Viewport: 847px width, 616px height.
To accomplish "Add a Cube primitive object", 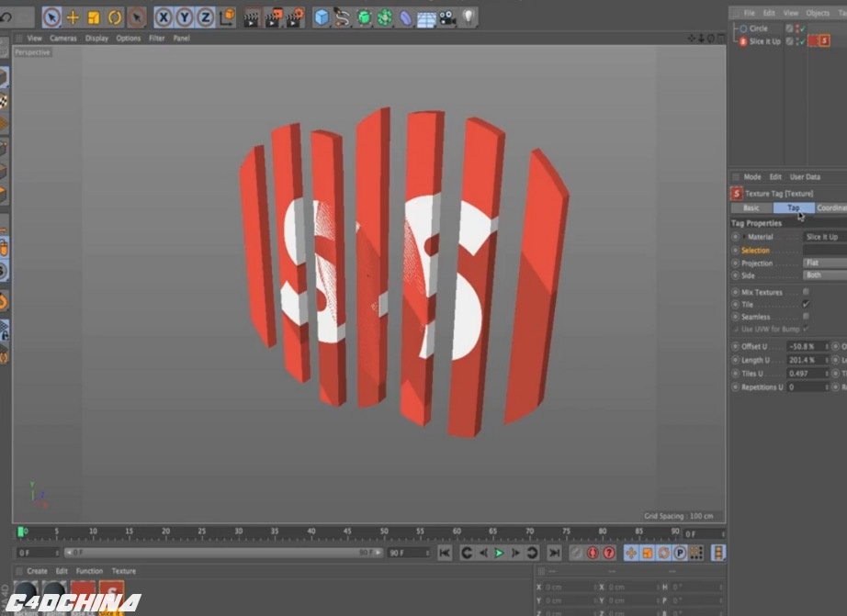I will point(322,17).
